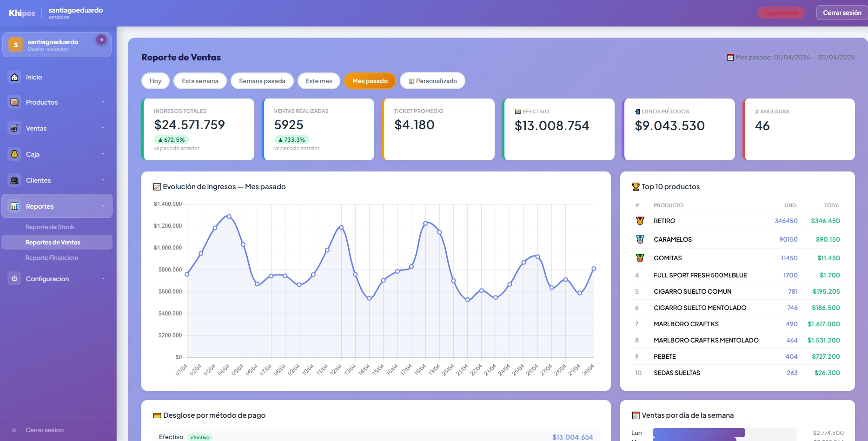
Task: Click the Cerrar sesión top button
Action: tap(842, 13)
